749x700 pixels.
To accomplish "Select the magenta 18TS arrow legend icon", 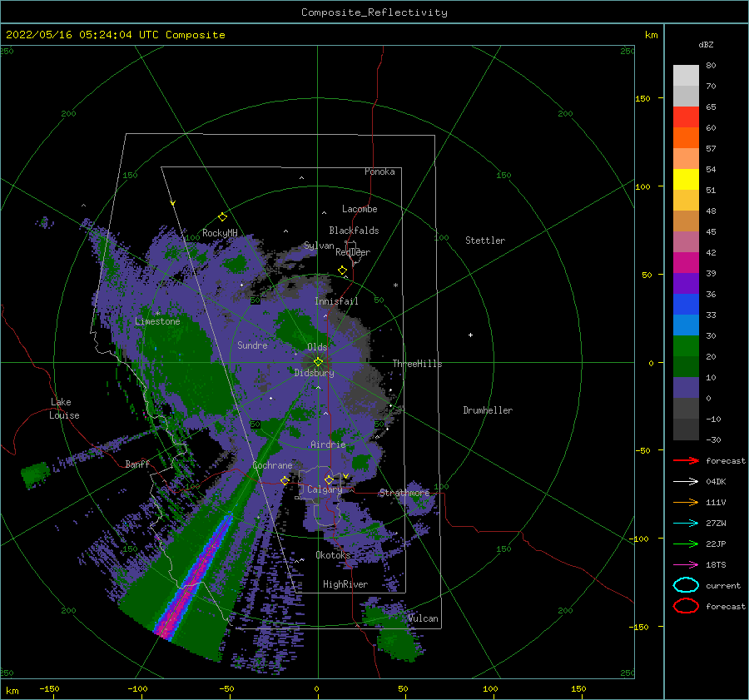I will coord(686,565).
